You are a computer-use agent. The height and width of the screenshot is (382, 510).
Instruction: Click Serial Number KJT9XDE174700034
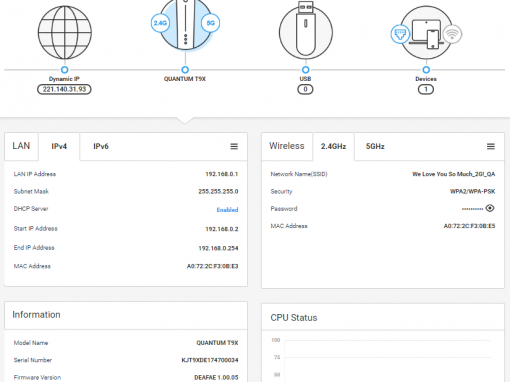click(210, 360)
